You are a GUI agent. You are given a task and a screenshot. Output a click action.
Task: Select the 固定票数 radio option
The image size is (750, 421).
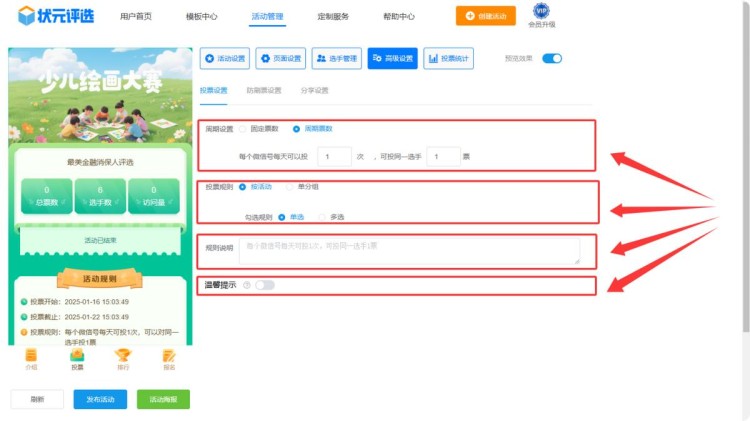pyautogui.click(x=242, y=129)
